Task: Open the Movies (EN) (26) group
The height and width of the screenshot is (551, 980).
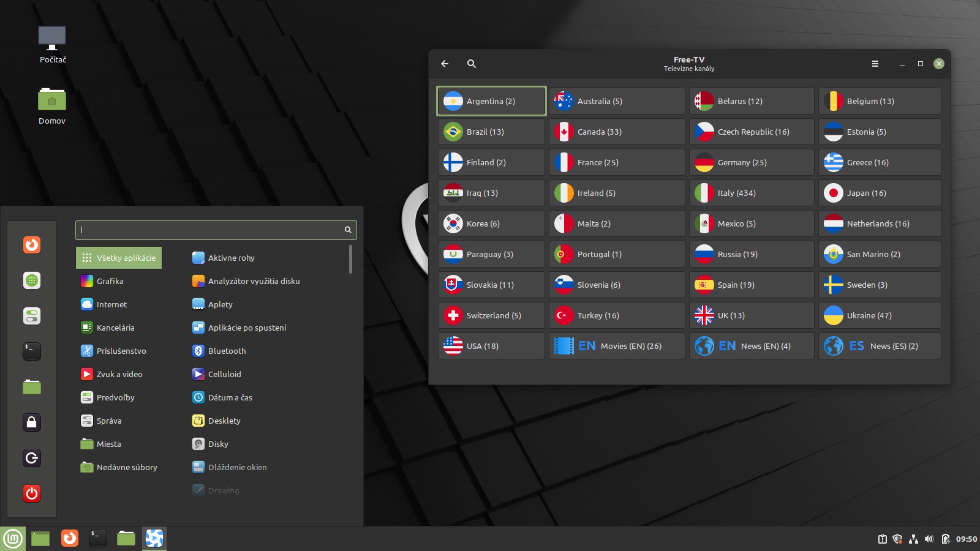Action: point(617,346)
